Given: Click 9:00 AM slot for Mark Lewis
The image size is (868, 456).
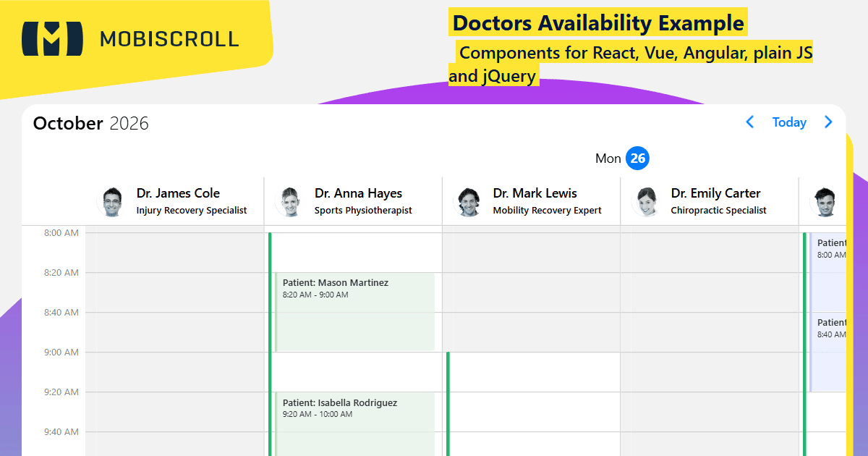Looking at the screenshot, I should pos(534,372).
